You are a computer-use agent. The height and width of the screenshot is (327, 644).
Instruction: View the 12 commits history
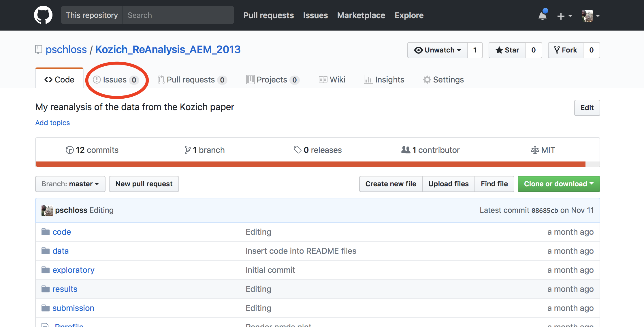tap(92, 150)
